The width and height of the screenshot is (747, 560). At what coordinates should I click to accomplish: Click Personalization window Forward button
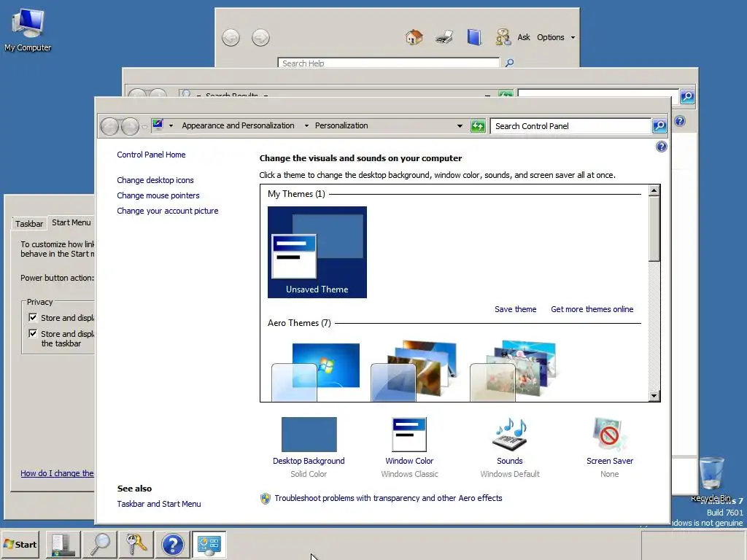(130, 126)
